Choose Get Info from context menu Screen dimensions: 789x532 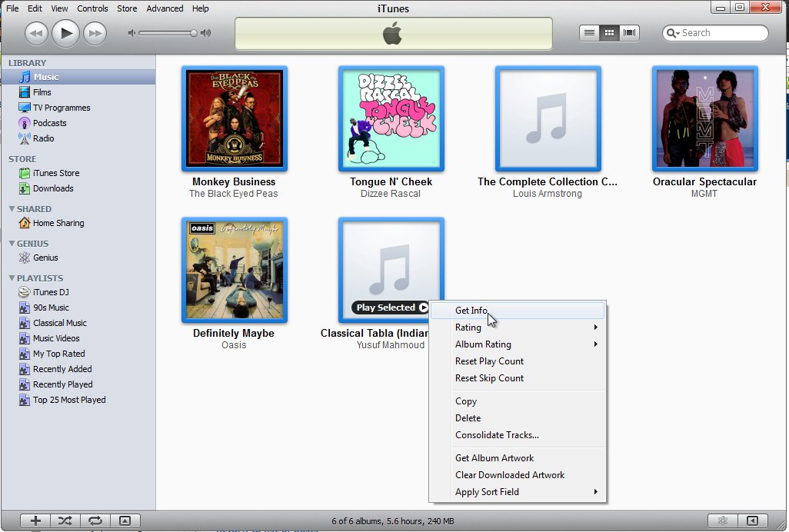click(x=518, y=311)
